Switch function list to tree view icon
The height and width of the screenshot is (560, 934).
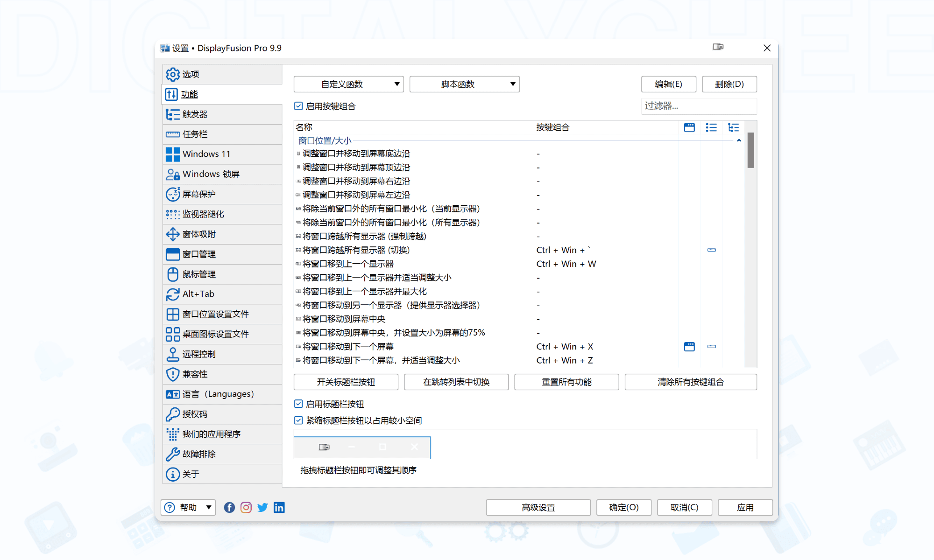[733, 127]
